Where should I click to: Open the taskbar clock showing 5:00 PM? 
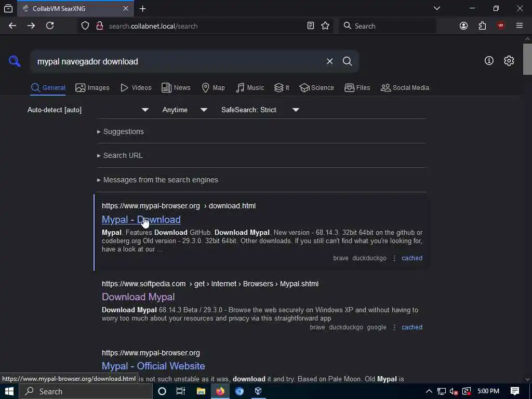[x=488, y=391]
